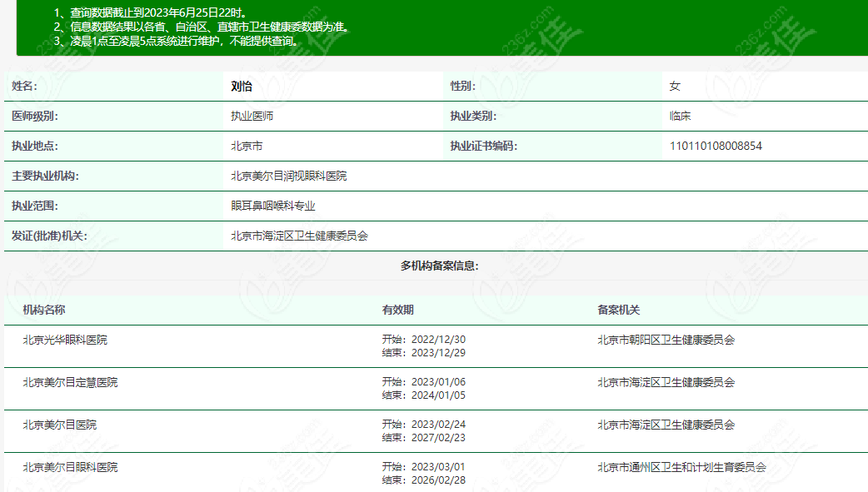Select certificate number 110110108008854
Viewport: 868px width, 492px height.
(x=716, y=147)
